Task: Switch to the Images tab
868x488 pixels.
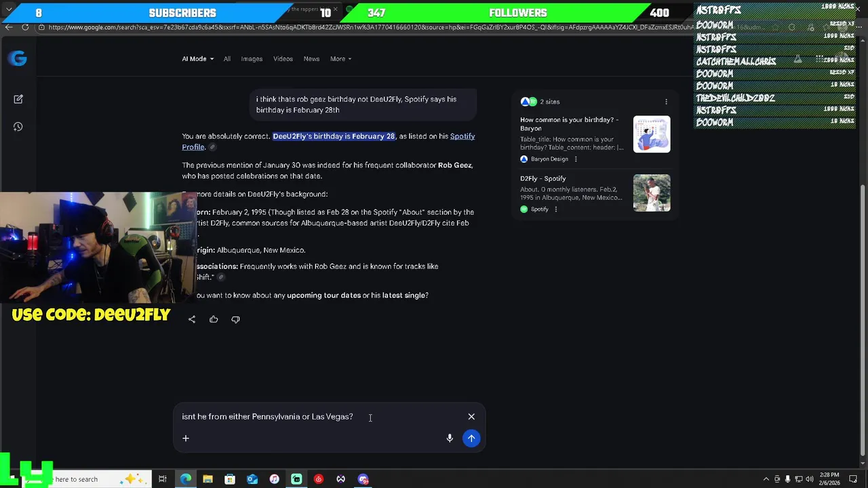Action: tap(252, 59)
